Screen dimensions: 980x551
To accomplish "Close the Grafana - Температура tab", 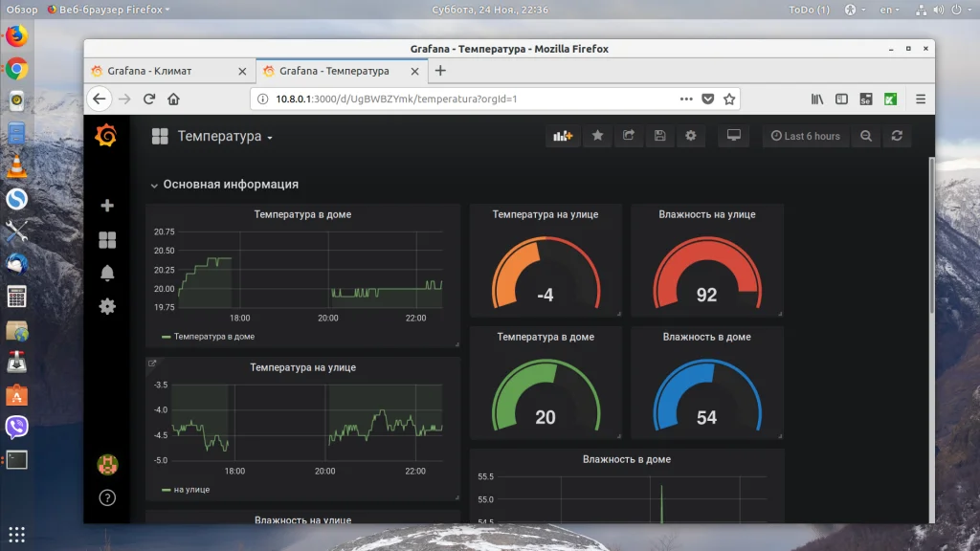I will [x=414, y=71].
